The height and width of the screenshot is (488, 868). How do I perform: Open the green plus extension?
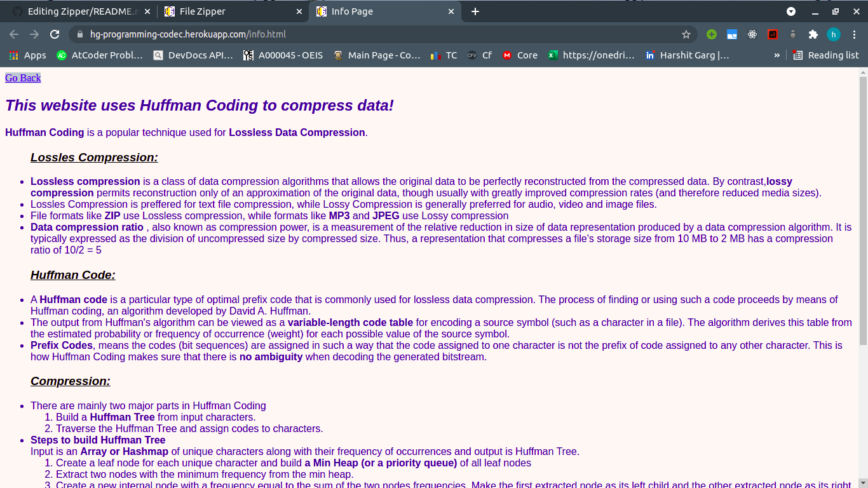click(x=712, y=34)
